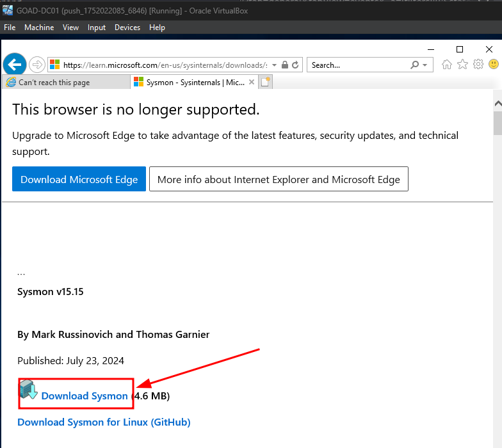Click the Download Microsoft Edge button
Image resolution: width=502 pixels, height=448 pixels.
pyautogui.click(x=79, y=179)
